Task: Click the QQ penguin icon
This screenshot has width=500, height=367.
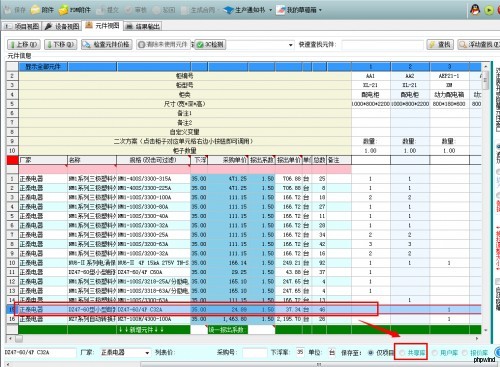Action: point(475,10)
